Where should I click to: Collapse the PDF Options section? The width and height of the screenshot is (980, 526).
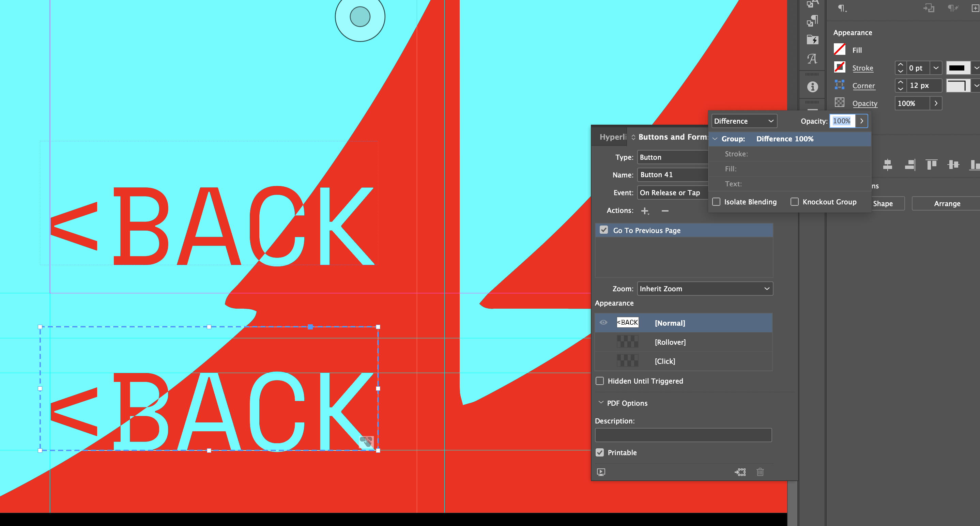pyautogui.click(x=601, y=403)
